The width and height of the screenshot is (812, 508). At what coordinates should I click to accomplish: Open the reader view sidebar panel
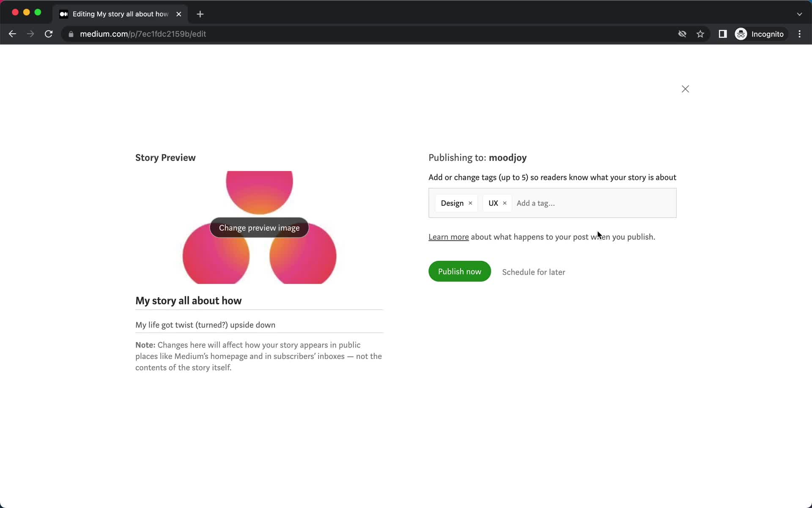tap(723, 34)
